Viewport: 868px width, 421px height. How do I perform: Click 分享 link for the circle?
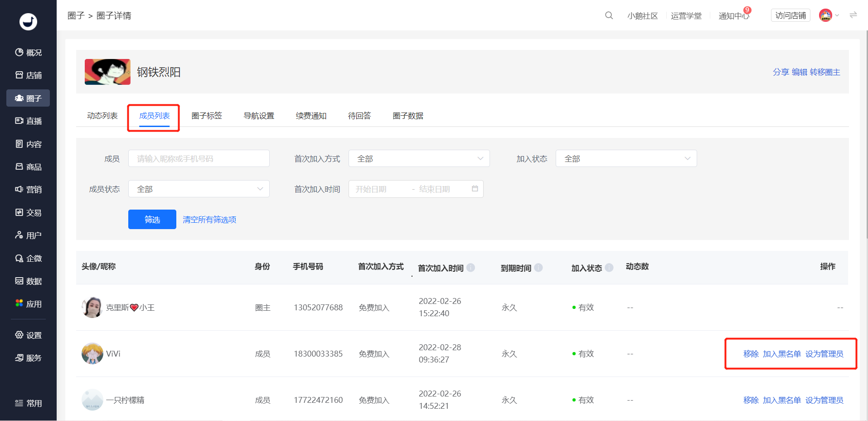click(x=781, y=72)
